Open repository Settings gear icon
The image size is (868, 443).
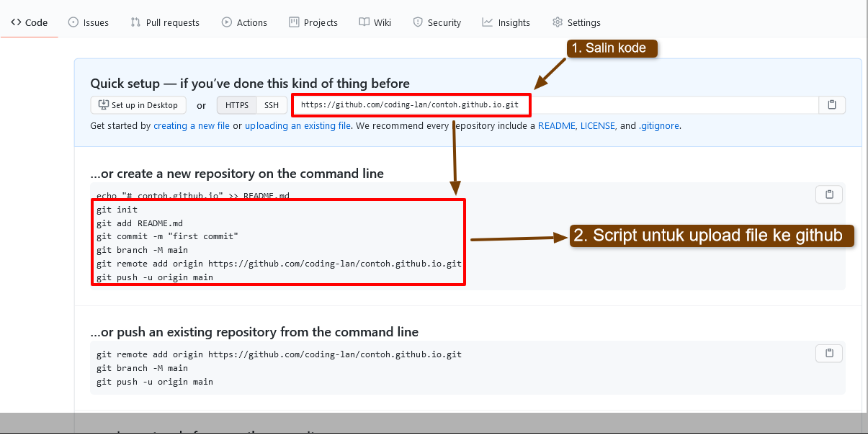point(557,22)
